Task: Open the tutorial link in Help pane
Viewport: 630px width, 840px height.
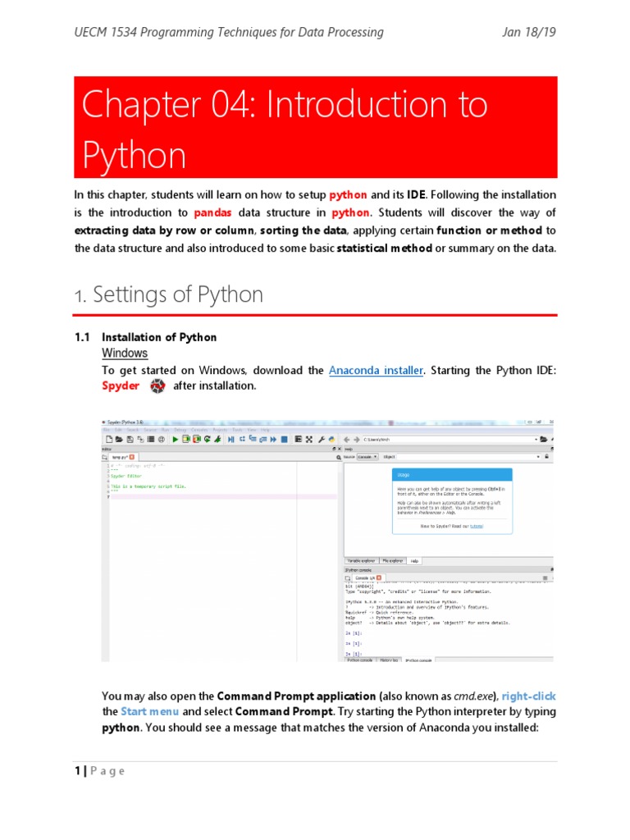Action: (x=477, y=526)
